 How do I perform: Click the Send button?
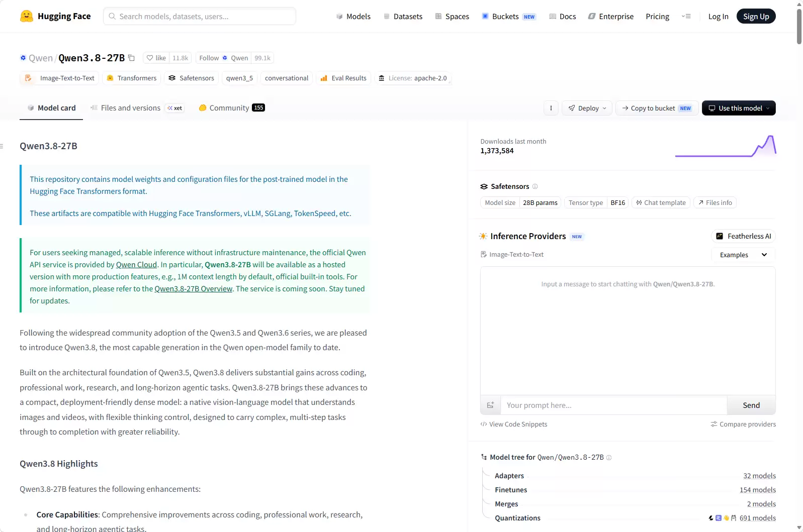(x=751, y=405)
